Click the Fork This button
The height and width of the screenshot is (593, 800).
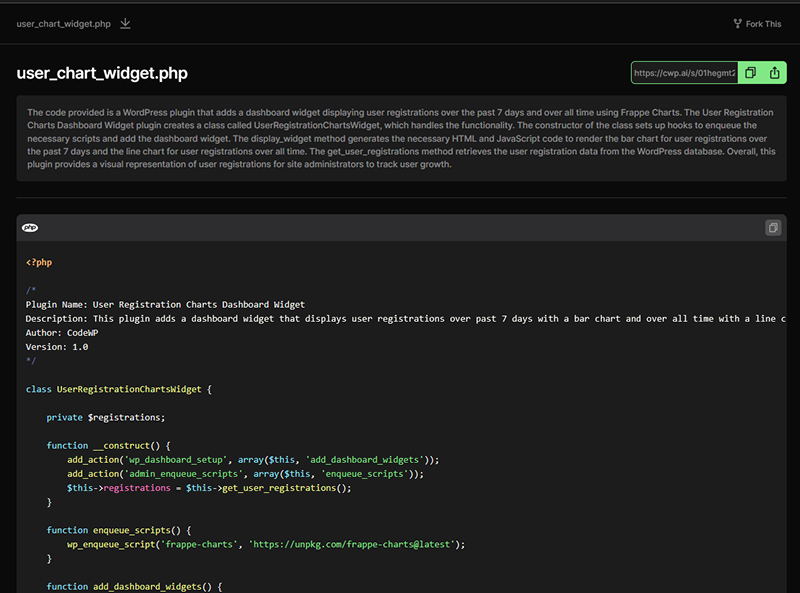coord(757,23)
